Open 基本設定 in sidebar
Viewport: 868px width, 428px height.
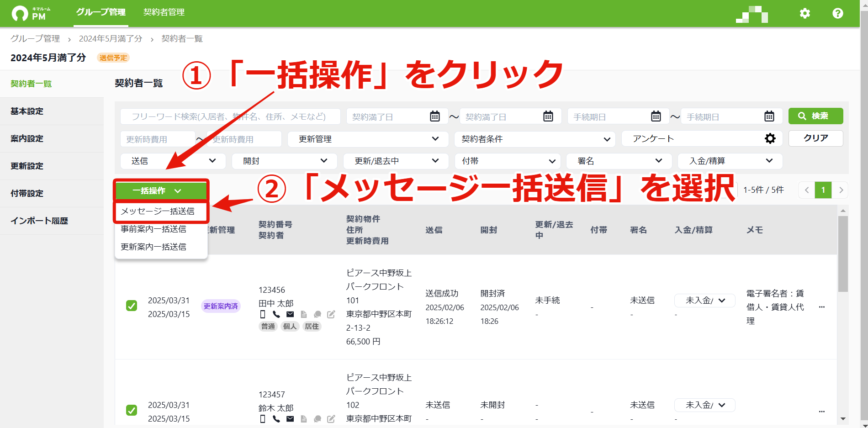point(52,111)
